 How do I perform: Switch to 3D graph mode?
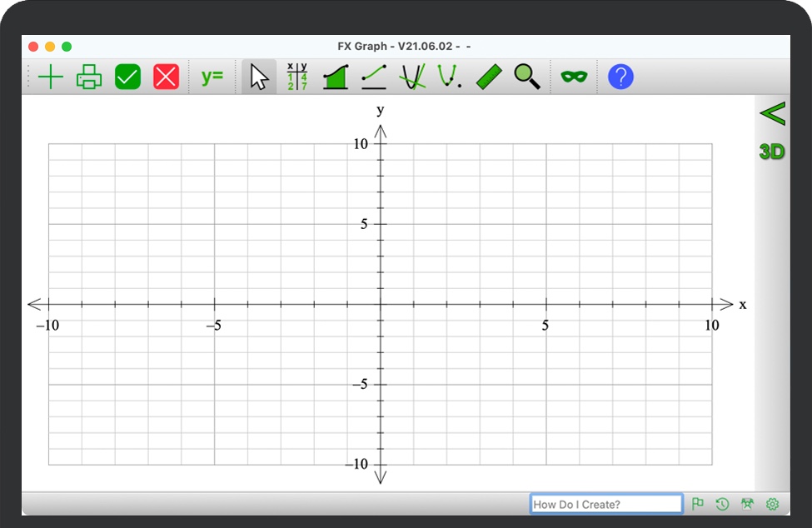[x=772, y=152]
